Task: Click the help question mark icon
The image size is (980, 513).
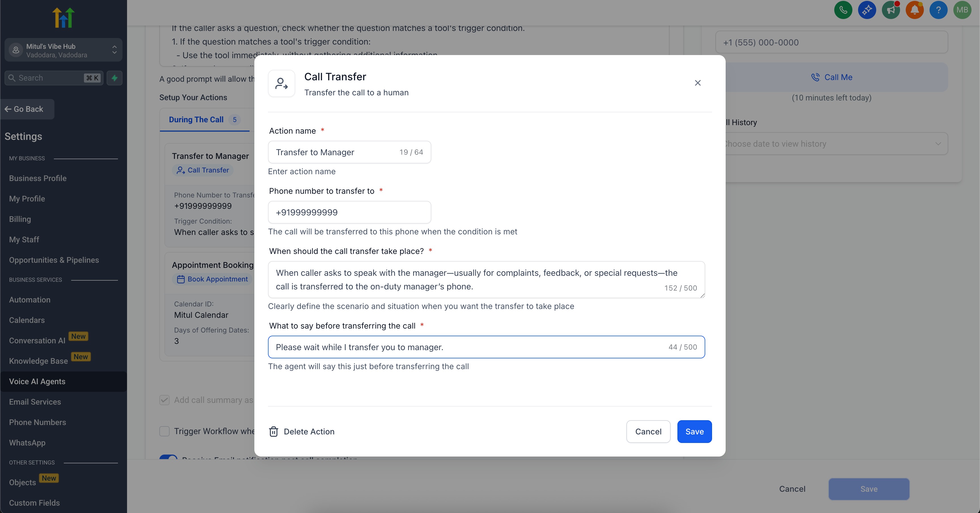Action: pyautogui.click(x=938, y=10)
